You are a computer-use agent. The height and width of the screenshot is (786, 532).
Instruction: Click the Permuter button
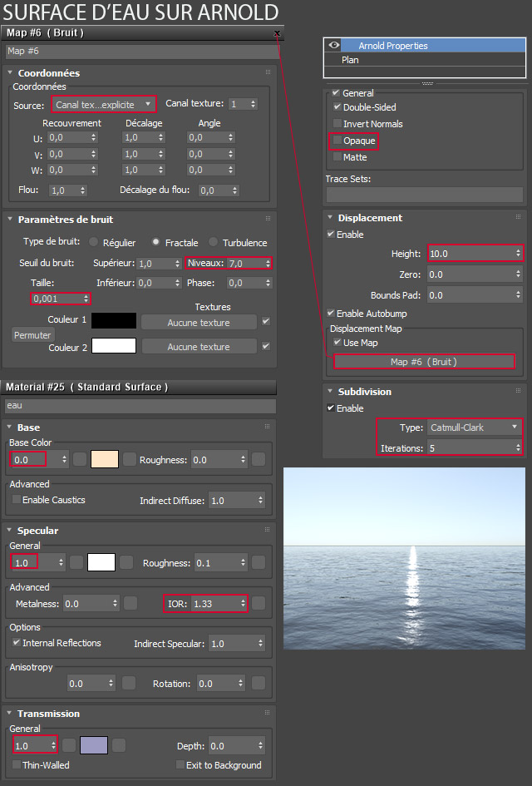click(x=33, y=334)
